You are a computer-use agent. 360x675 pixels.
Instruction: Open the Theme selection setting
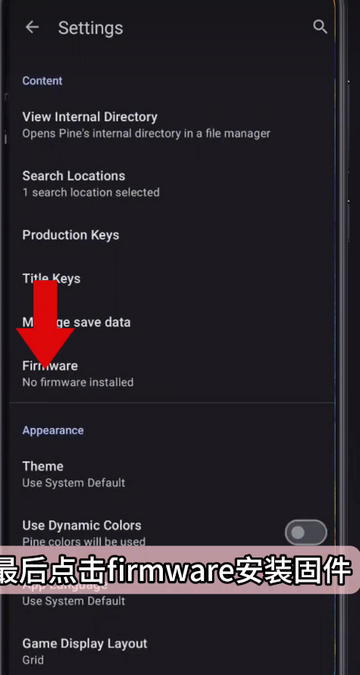click(172, 474)
